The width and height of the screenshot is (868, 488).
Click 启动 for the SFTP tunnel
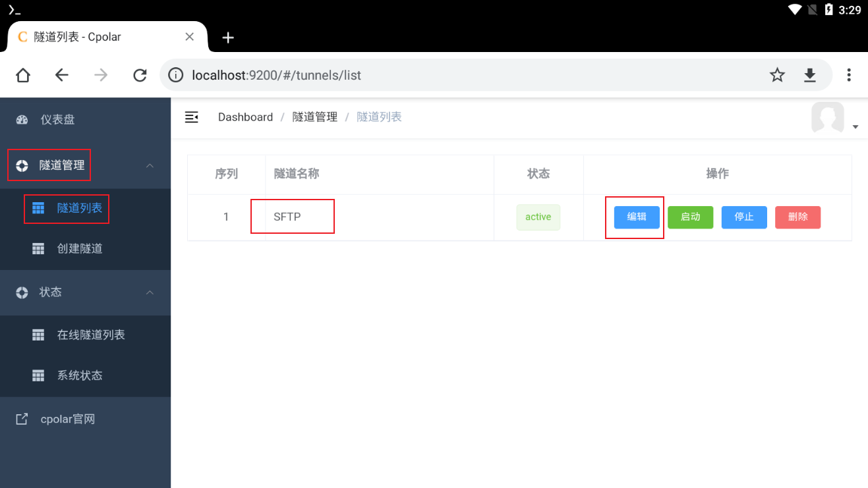(x=691, y=217)
